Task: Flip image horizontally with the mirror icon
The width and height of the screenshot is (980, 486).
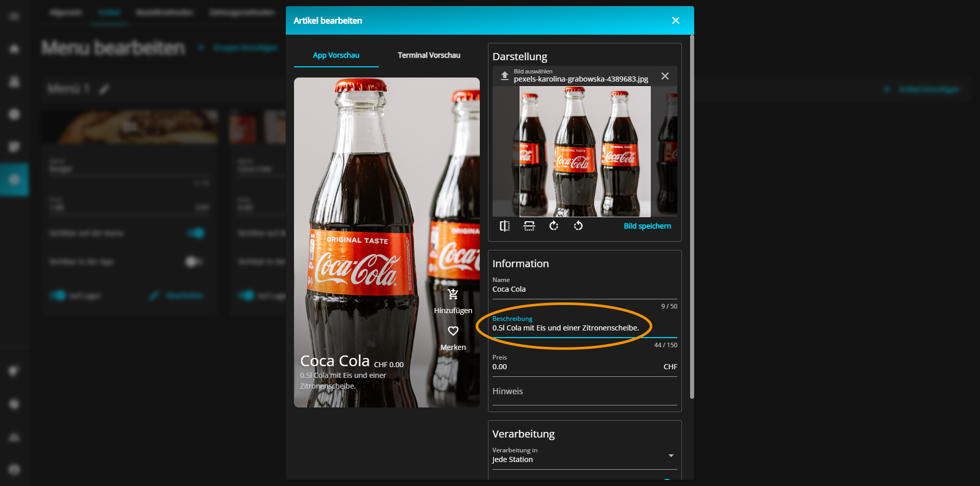Action: (x=505, y=226)
